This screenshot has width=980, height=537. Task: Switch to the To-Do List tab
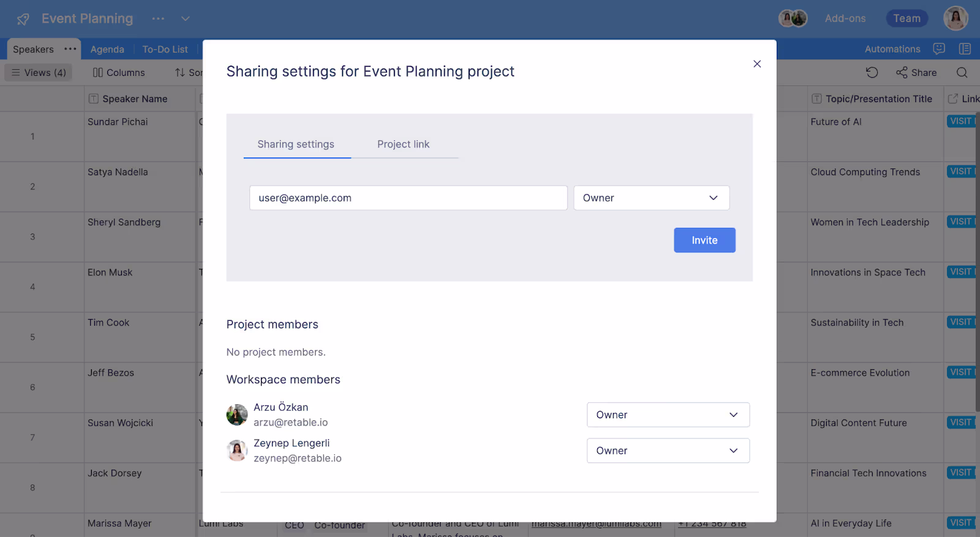(x=165, y=50)
